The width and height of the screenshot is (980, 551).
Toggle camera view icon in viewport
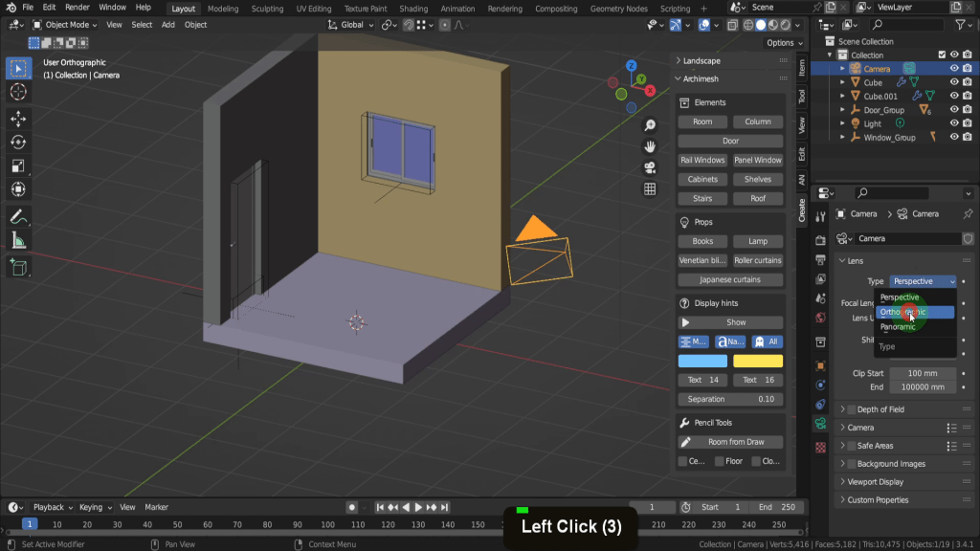click(650, 167)
